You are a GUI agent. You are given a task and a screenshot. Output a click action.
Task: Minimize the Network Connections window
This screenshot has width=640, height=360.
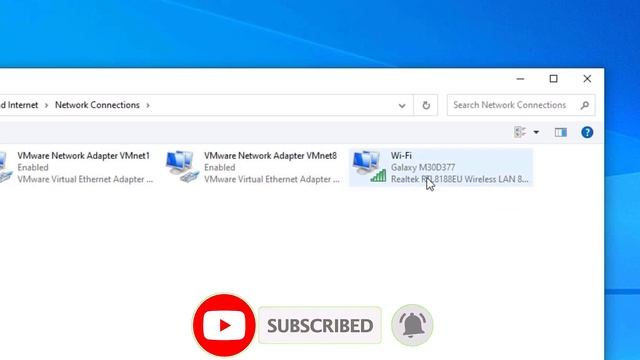pyautogui.click(x=520, y=79)
